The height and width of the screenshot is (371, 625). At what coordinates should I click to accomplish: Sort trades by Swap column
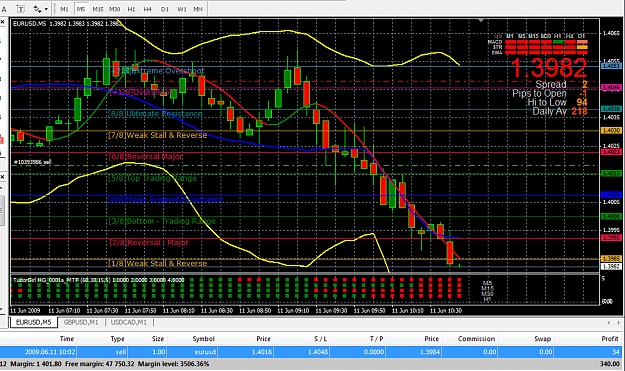527,339
